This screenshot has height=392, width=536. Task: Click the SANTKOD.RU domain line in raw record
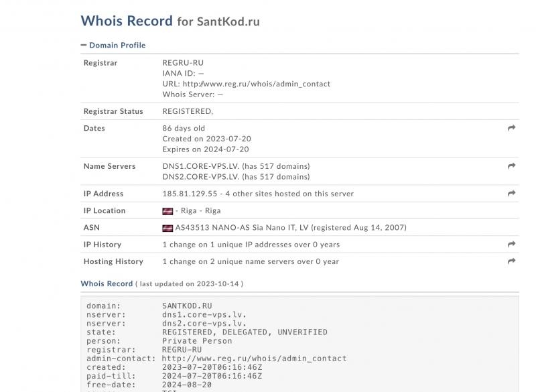(187, 306)
